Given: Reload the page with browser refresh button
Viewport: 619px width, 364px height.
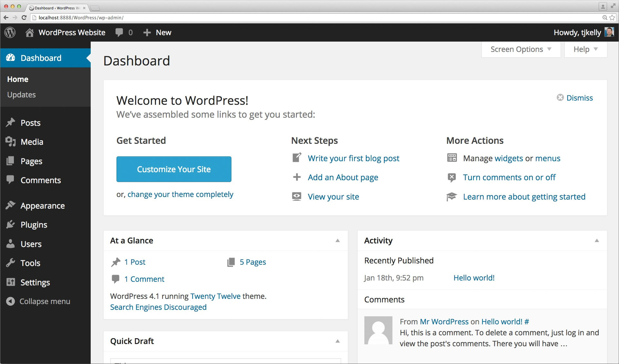Looking at the screenshot, I should pyautogui.click(x=24, y=17).
